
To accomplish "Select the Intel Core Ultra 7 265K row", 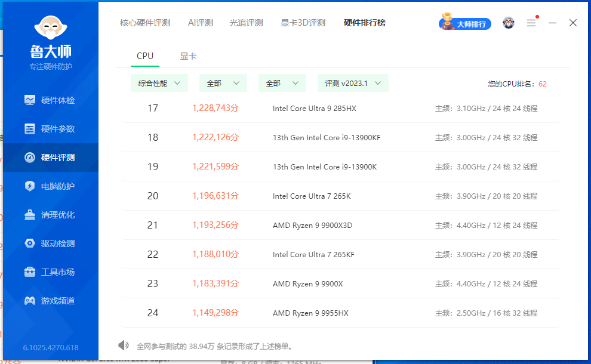I will [x=341, y=196].
